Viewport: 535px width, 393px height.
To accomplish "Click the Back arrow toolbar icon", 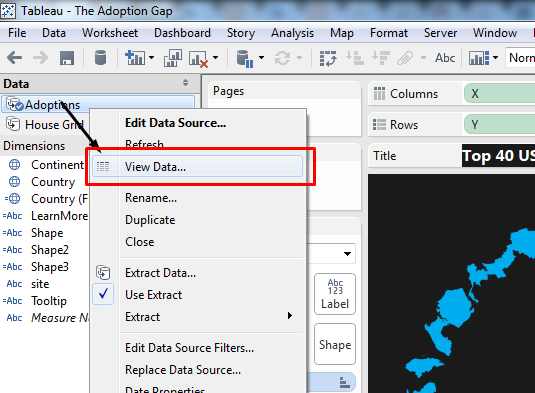I will (x=15, y=58).
